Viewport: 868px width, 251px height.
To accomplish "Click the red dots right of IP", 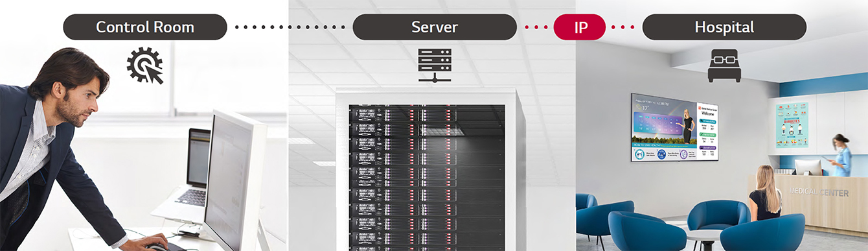I will pos(624,27).
